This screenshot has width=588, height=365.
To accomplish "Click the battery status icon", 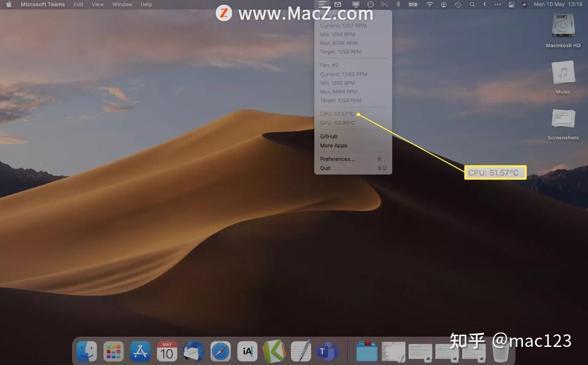I will coord(412,4).
